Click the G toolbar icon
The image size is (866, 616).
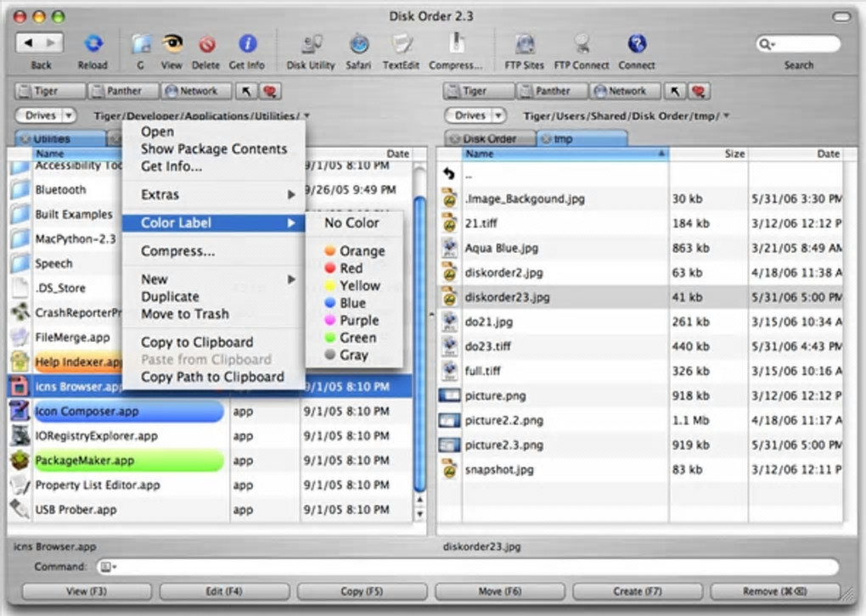click(x=142, y=43)
